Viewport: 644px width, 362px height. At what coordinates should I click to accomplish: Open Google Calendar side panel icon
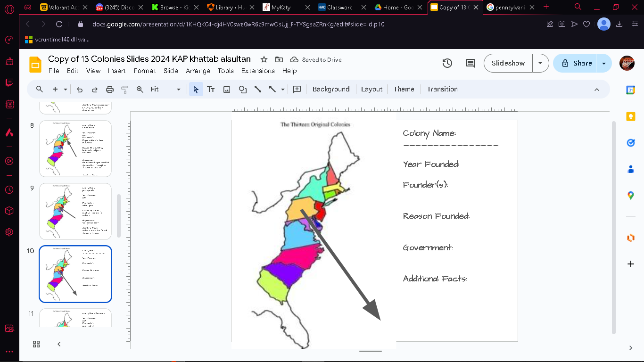click(x=631, y=90)
